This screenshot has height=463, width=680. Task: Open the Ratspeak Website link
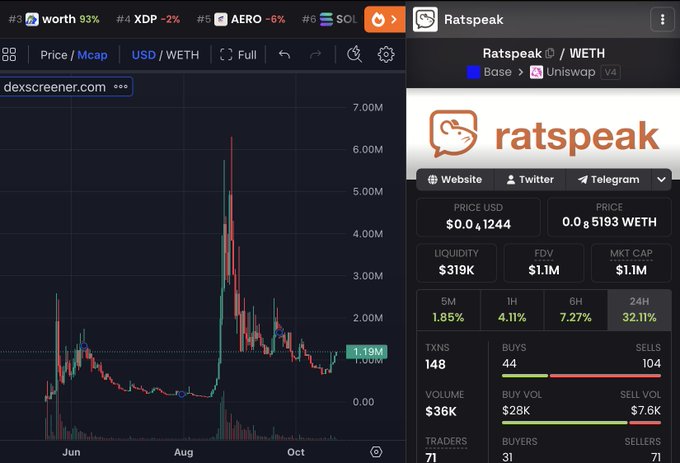pos(455,179)
